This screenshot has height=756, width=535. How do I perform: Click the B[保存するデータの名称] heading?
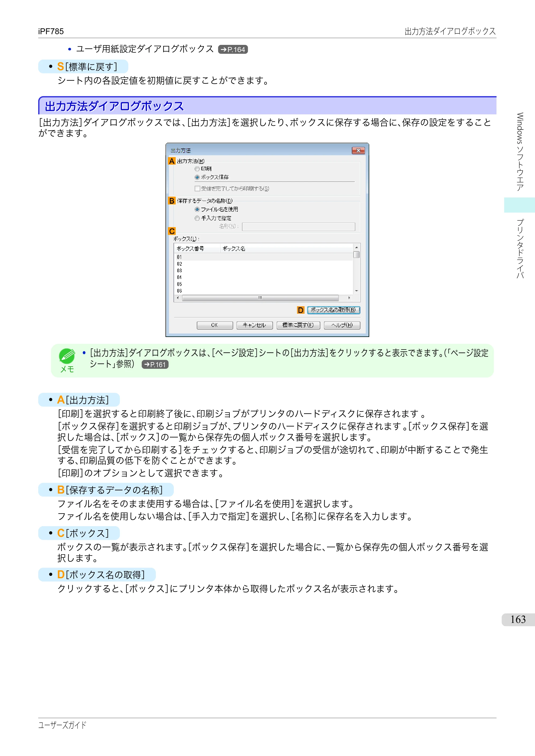110,490
